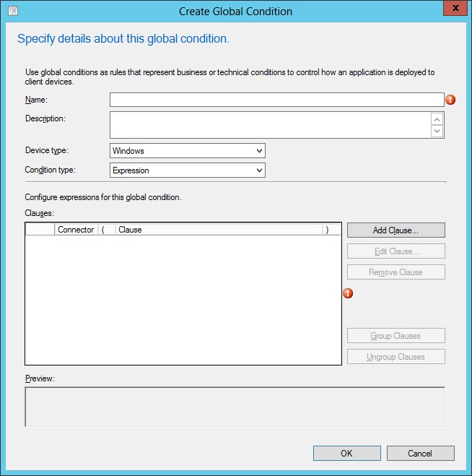Select the Connector column header
472x476 pixels.
[76, 230]
